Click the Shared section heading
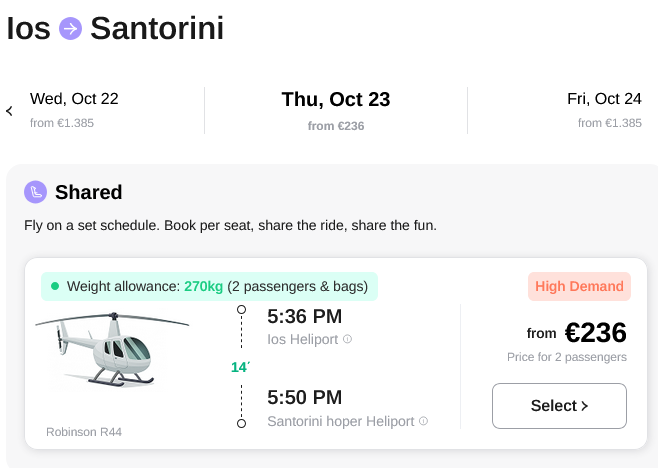The image size is (658, 468). pyautogui.click(x=89, y=192)
